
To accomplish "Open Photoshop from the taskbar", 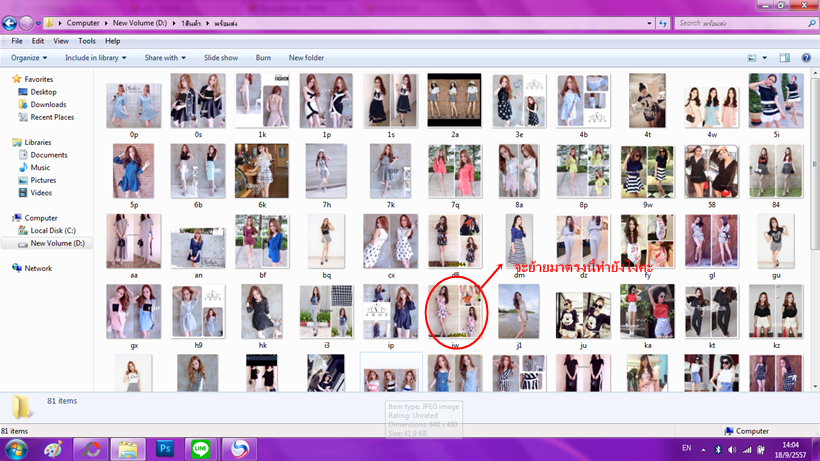I will (165, 449).
